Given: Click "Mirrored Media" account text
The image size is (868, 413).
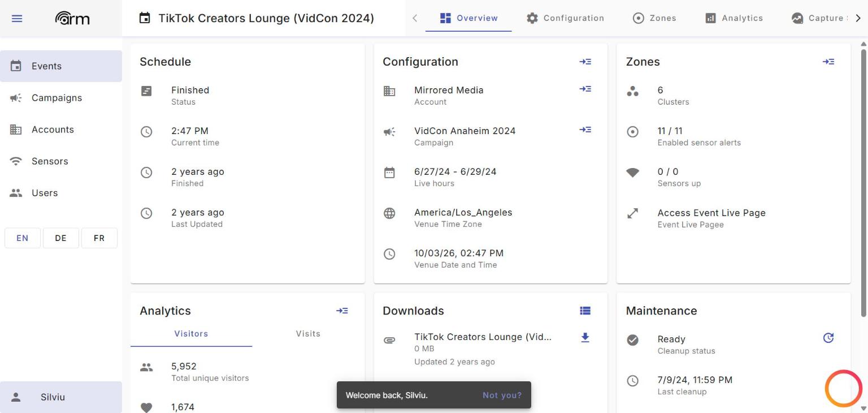Looking at the screenshot, I should pyautogui.click(x=449, y=90).
